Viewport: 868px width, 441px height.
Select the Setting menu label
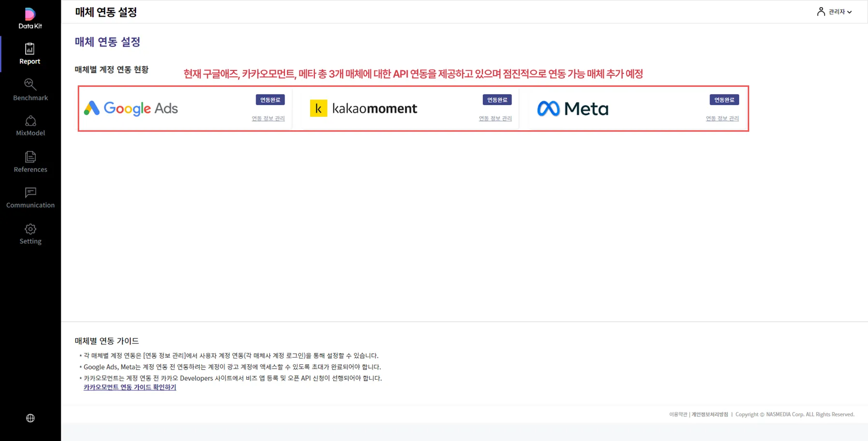point(30,241)
